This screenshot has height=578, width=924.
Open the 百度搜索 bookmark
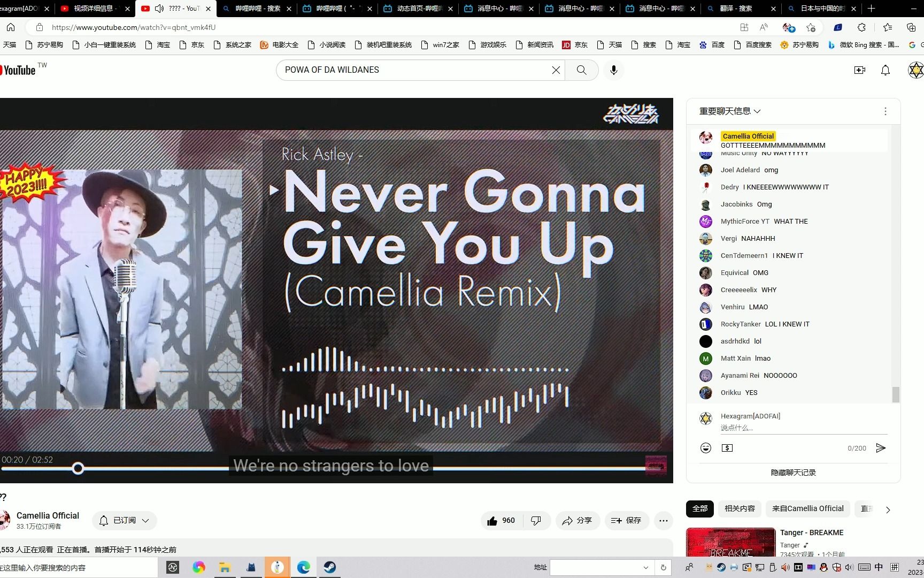coord(753,45)
